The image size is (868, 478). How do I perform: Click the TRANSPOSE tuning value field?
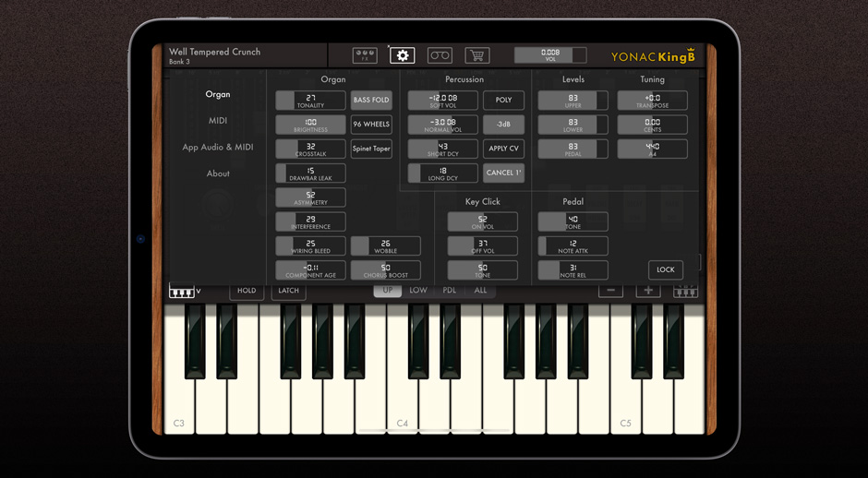(652, 101)
